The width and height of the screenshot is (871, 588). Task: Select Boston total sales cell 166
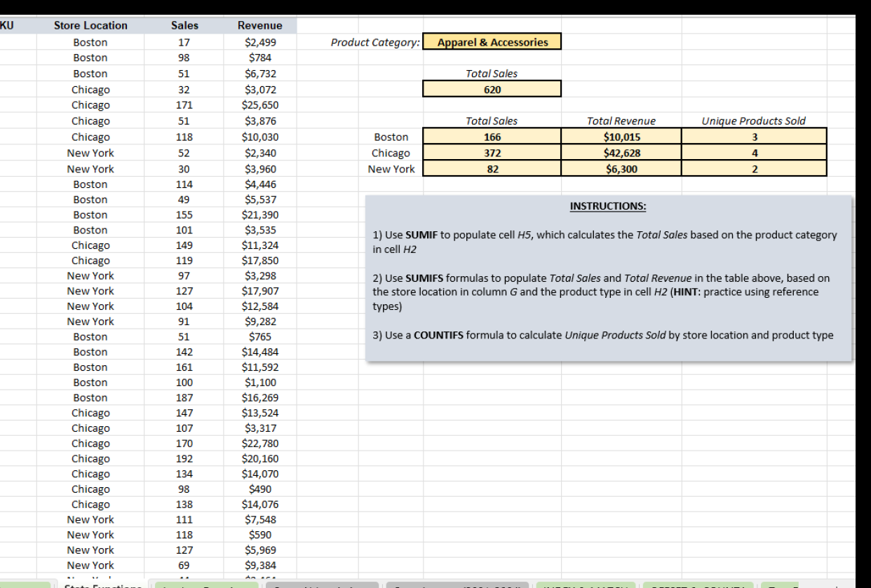tap(492, 137)
